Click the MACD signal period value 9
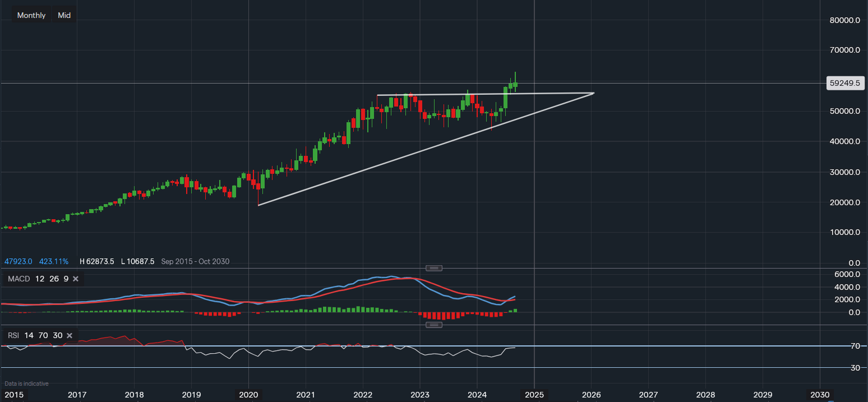Viewport: 868px width, 402px height. click(65, 279)
